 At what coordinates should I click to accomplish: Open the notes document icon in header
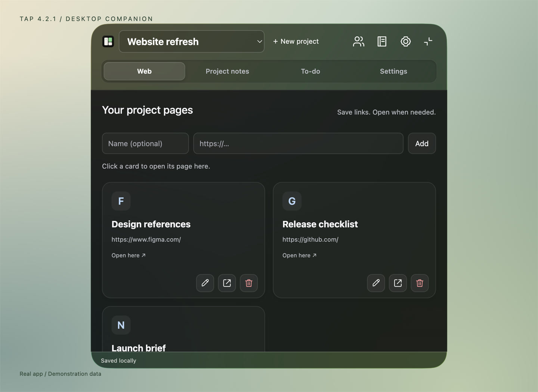pyautogui.click(x=382, y=41)
